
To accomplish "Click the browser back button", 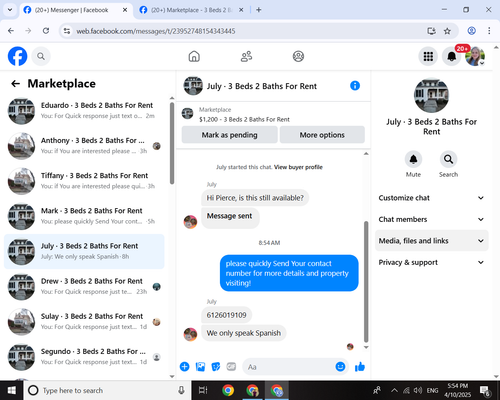I will point(11,31).
